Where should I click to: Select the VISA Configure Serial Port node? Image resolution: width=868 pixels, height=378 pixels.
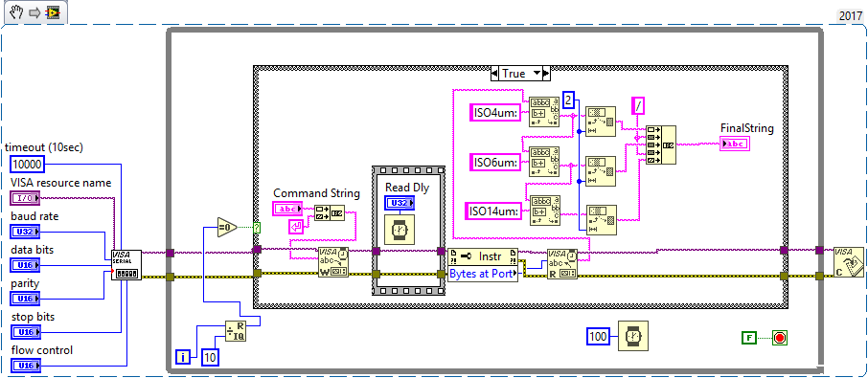pyautogui.click(x=126, y=265)
